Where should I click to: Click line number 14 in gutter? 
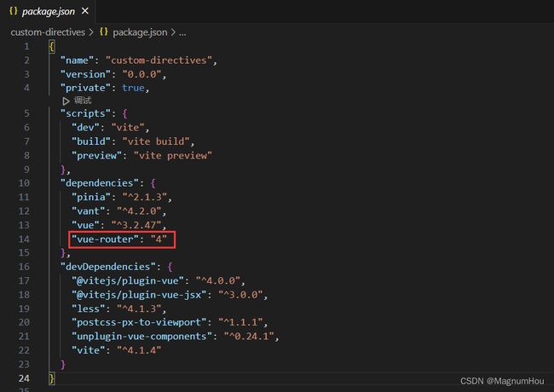(24, 239)
